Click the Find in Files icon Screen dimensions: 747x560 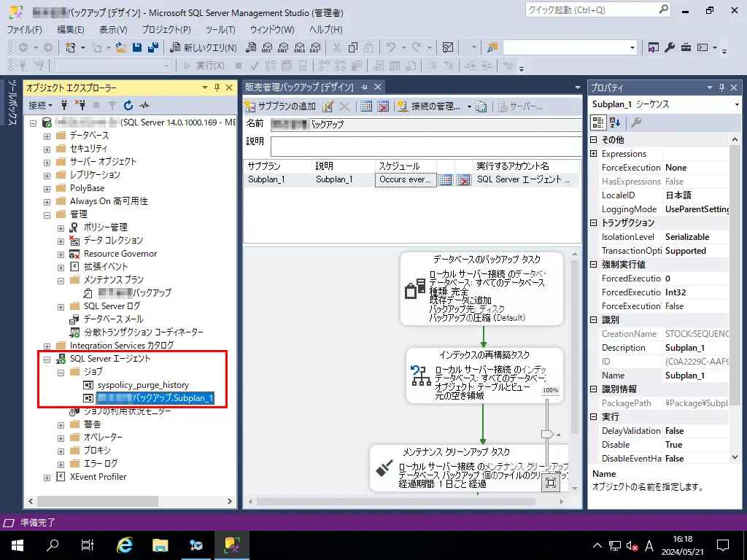pyautogui.click(x=492, y=47)
